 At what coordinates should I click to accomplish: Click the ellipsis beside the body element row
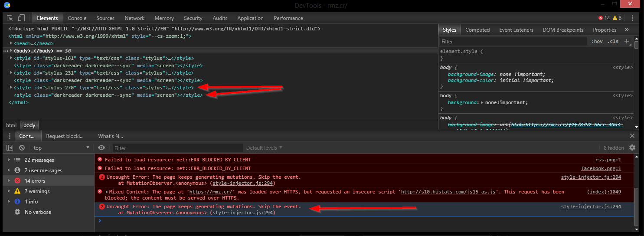6,51
